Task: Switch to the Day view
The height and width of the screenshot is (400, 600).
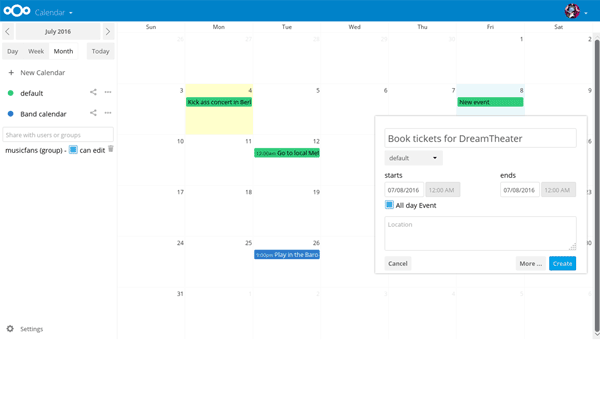Action: [x=13, y=51]
